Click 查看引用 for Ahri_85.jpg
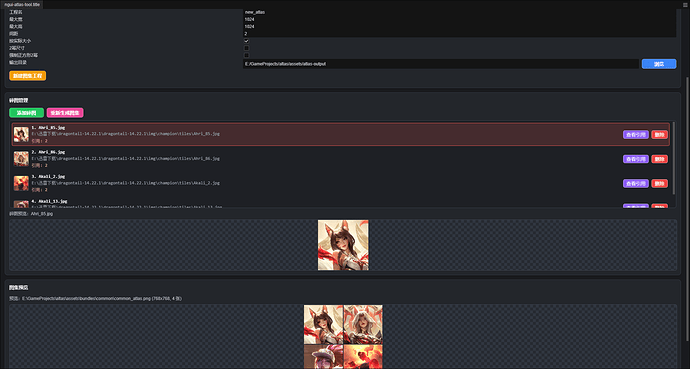The height and width of the screenshot is (369, 690). click(x=635, y=135)
